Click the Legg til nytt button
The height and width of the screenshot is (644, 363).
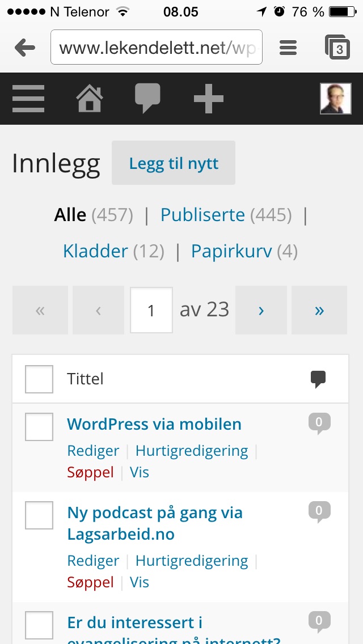174,163
